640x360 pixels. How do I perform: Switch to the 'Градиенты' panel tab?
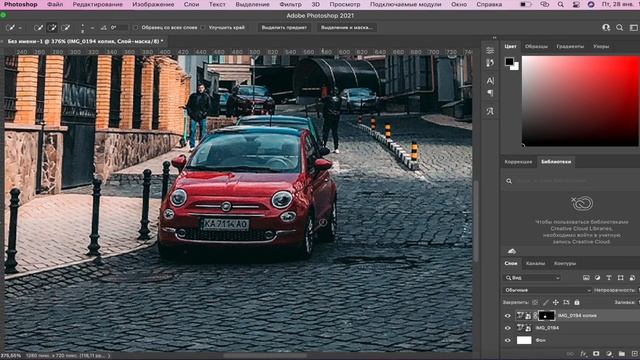click(570, 47)
